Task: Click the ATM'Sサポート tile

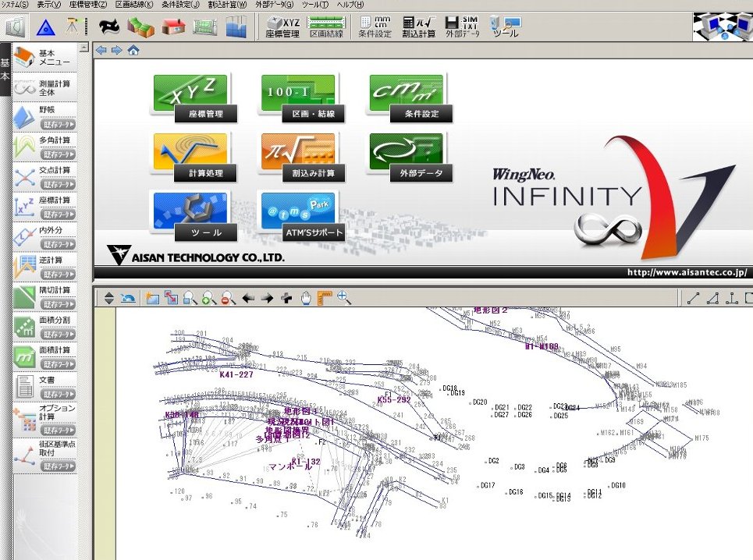Action: pos(301,216)
